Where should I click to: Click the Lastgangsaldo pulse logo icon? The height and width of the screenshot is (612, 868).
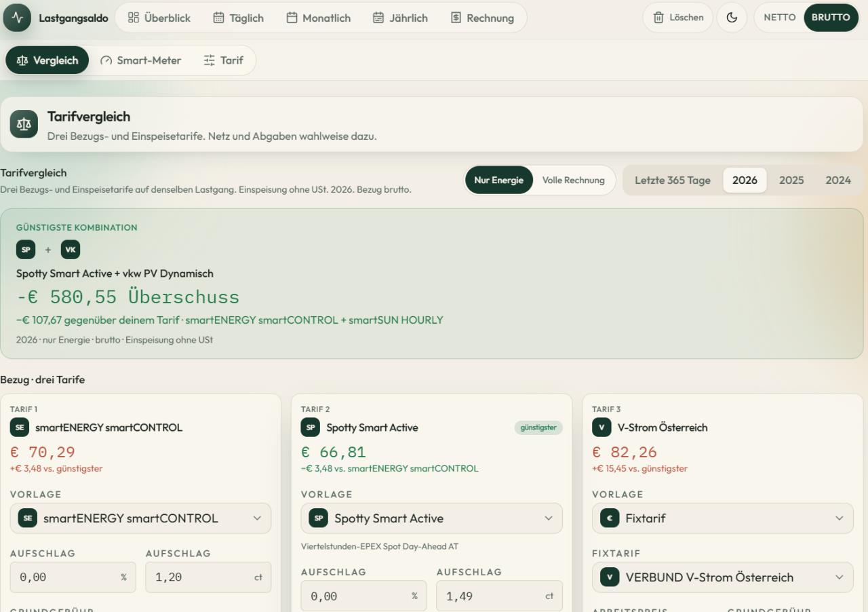(x=18, y=18)
